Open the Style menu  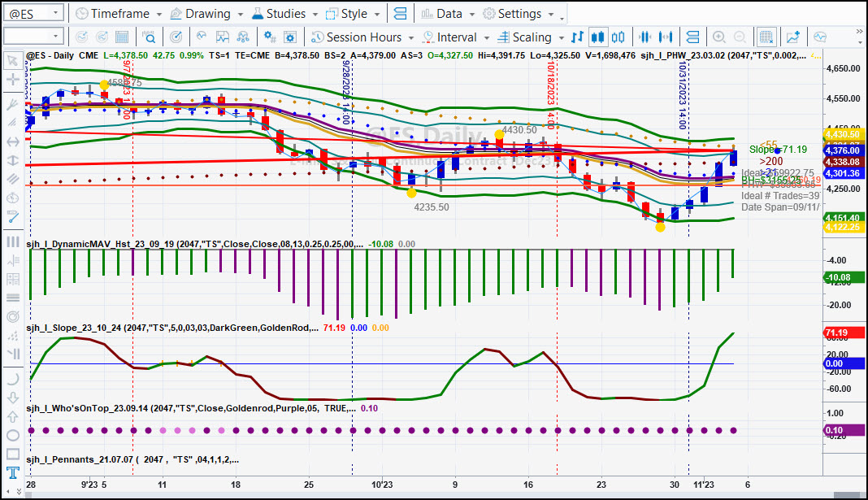click(x=353, y=14)
